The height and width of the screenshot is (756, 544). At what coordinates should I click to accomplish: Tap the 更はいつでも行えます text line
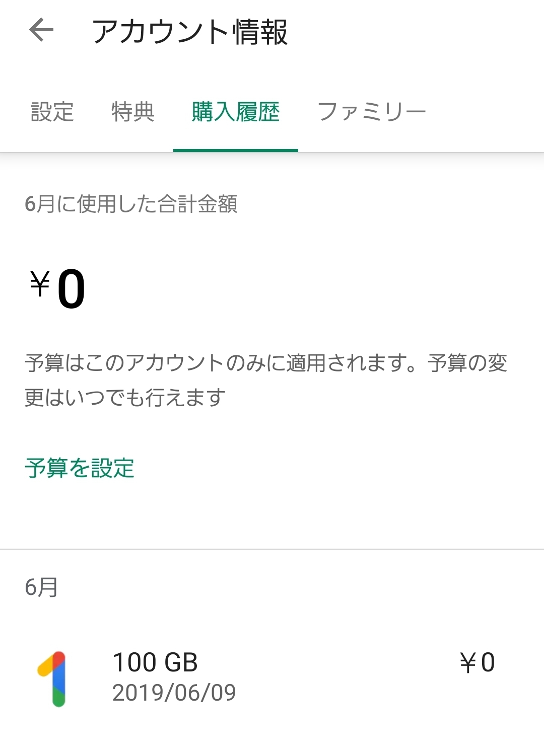click(x=125, y=398)
